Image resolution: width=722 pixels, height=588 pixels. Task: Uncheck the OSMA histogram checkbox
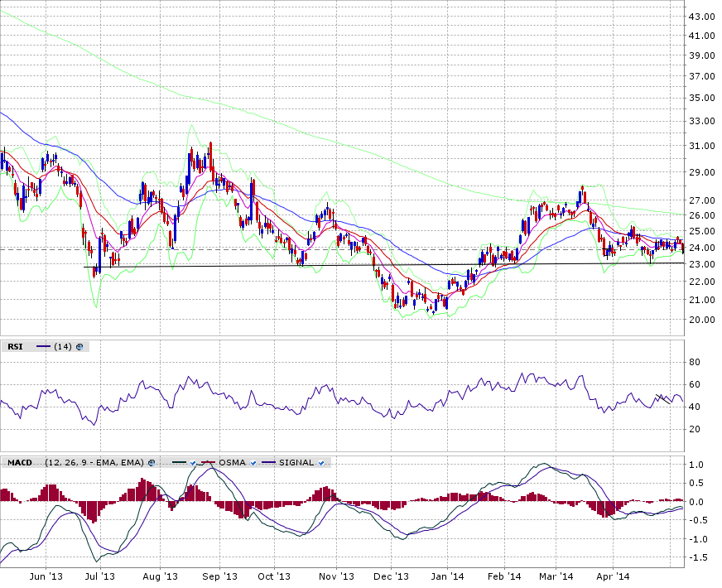tap(253, 463)
